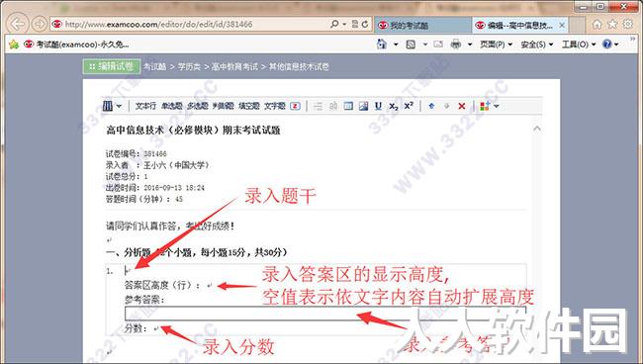Toggle the compatibility view page icon

click(355, 24)
